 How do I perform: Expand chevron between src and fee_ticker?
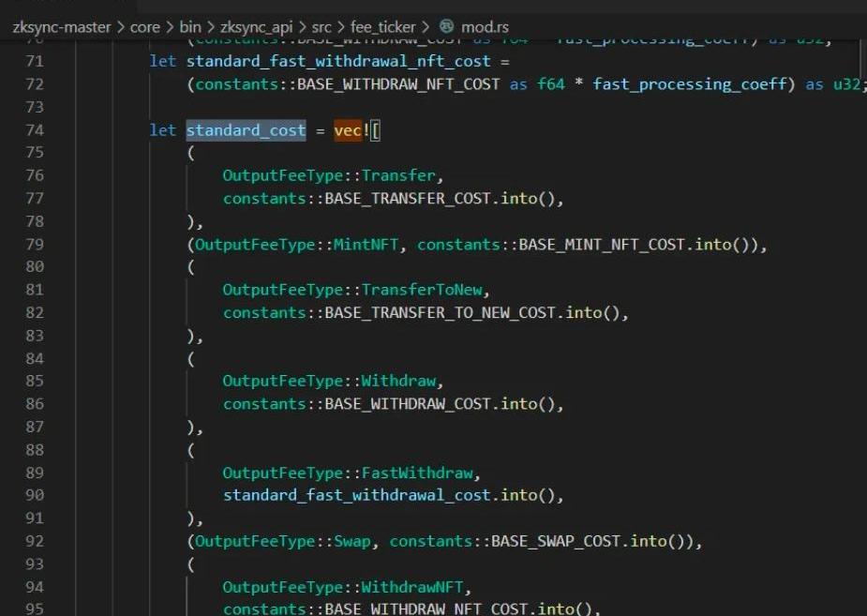(340, 27)
